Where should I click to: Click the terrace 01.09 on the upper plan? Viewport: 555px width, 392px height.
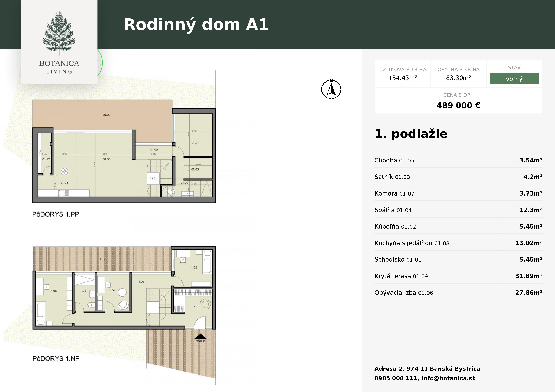(x=102, y=115)
